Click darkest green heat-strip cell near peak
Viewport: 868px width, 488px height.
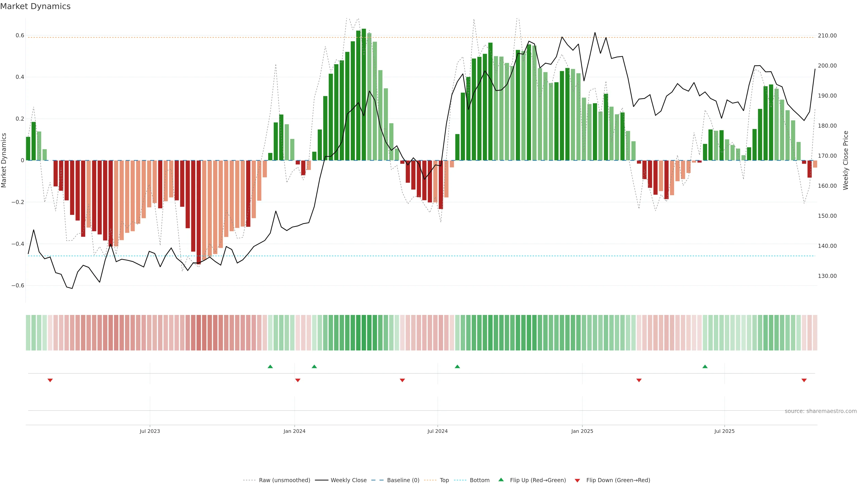tap(364, 332)
